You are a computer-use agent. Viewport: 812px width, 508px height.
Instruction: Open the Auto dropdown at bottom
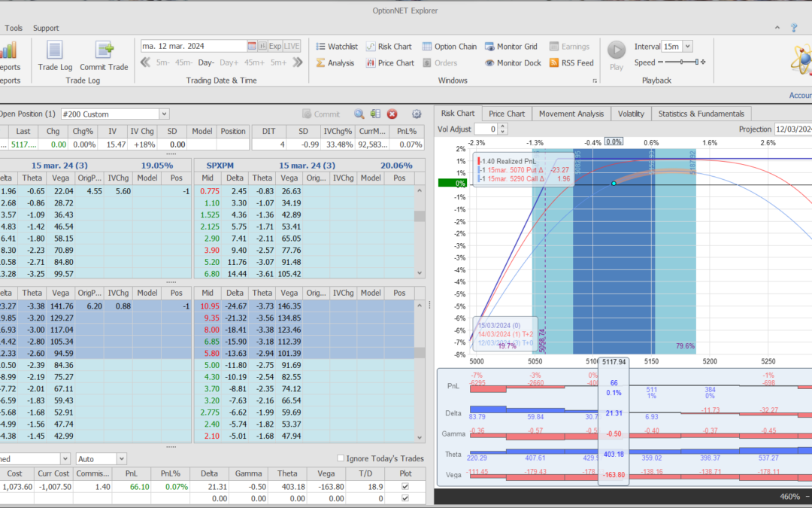pyautogui.click(x=121, y=458)
